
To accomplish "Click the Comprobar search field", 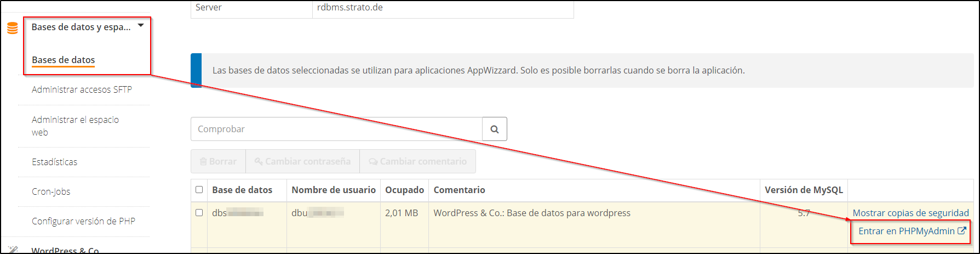I will tap(336, 129).
